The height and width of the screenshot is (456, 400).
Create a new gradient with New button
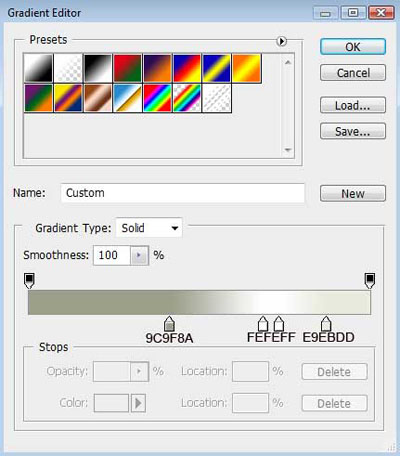[x=353, y=193]
